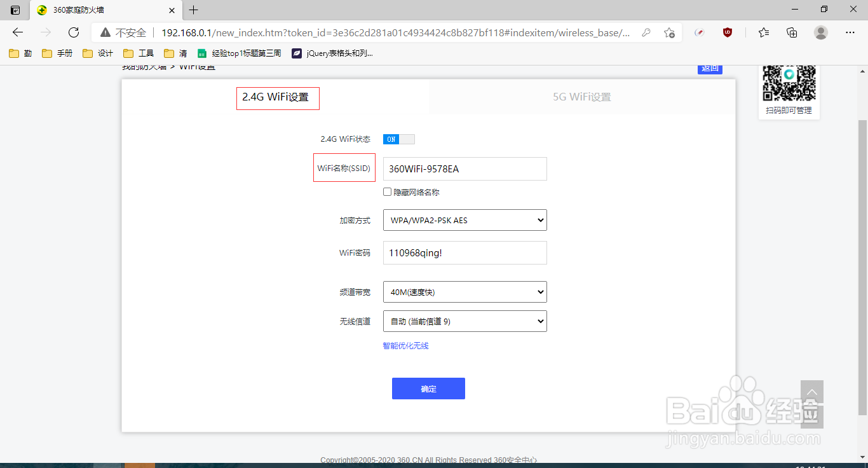Image resolution: width=868 pixels, height=468 pixels.
Task: Select the 360家庭防火墙 browser tab
Action: [105, 10]
